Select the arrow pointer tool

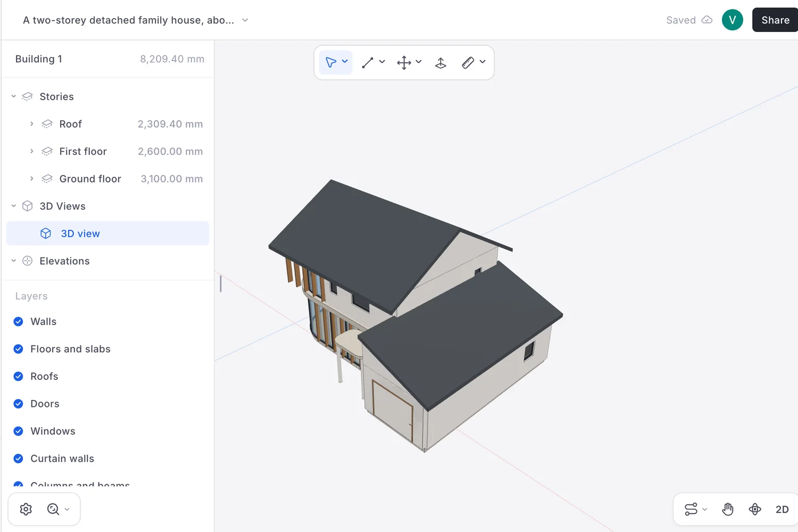[x=330, y=63]
